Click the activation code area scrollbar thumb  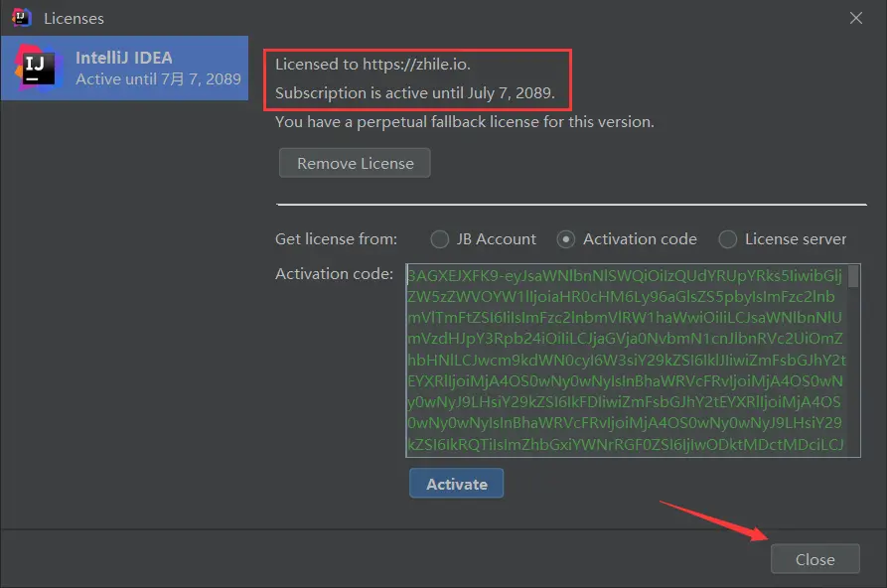[853, 276]
